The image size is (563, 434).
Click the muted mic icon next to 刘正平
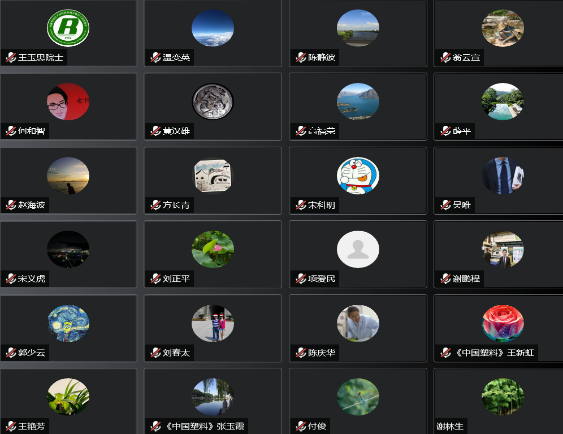155,279
